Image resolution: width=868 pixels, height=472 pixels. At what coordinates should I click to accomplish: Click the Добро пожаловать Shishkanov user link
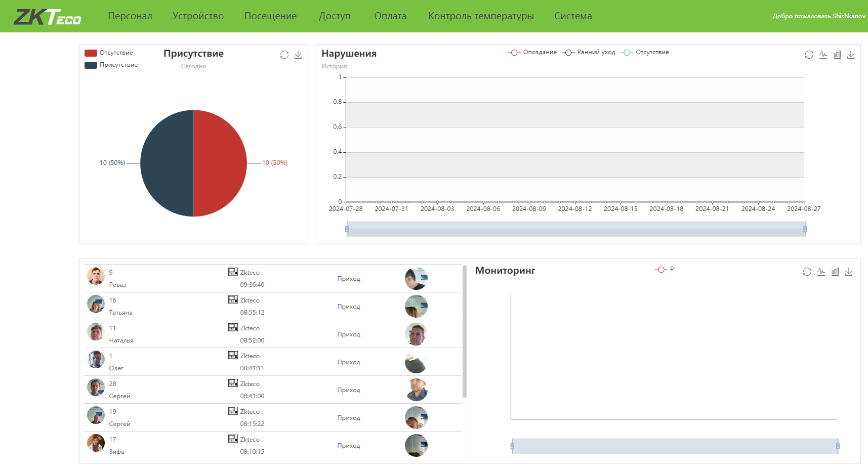[818, 16]
